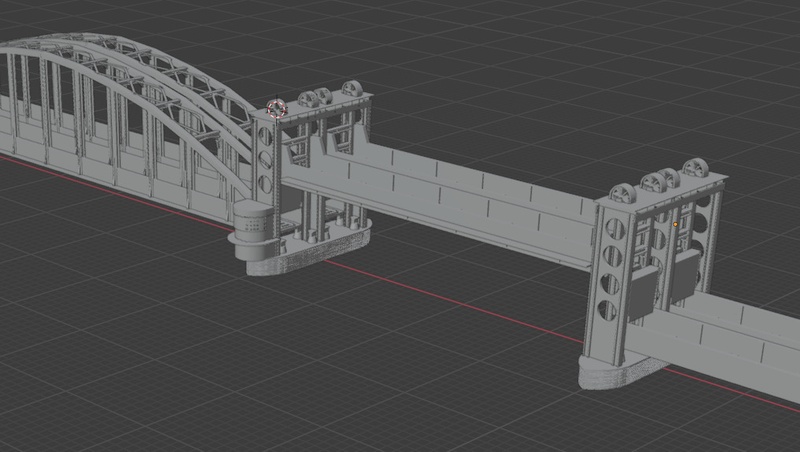Screen dimensions: 800x452
Task: Select the leftmost pulley wheel atop the right tower
Action: point(623,194)
